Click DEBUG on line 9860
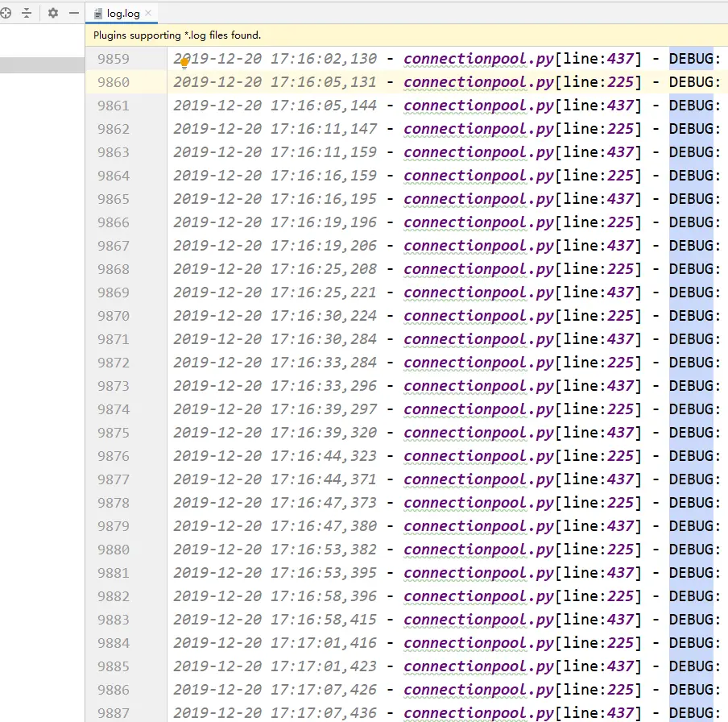 (x=691, y=82)
